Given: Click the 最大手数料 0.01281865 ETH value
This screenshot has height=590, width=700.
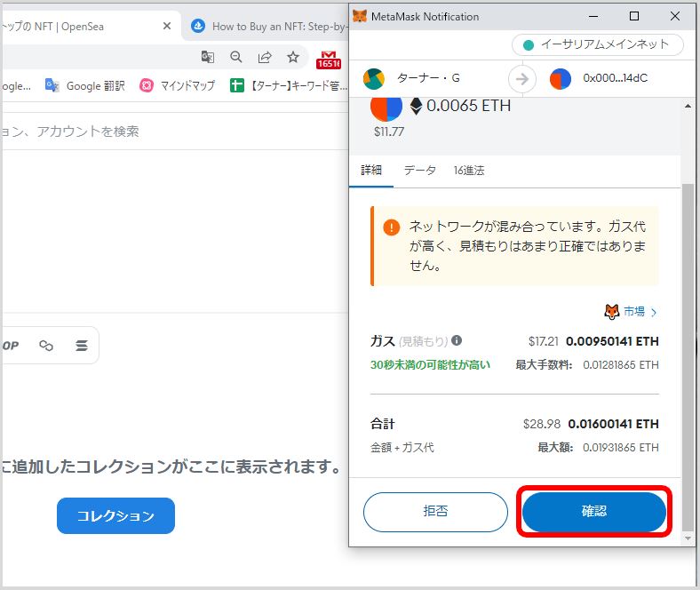Looking at the screenshot, I should (x=621, y=365).
